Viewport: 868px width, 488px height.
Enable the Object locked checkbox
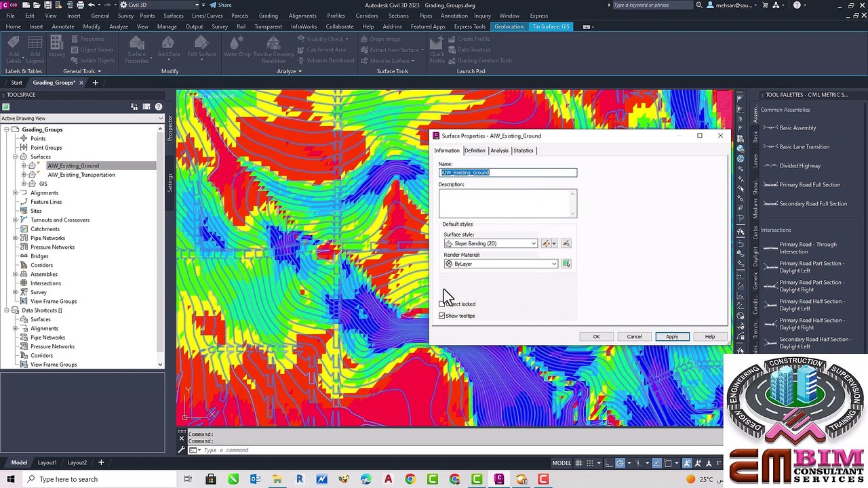(442, 304)
